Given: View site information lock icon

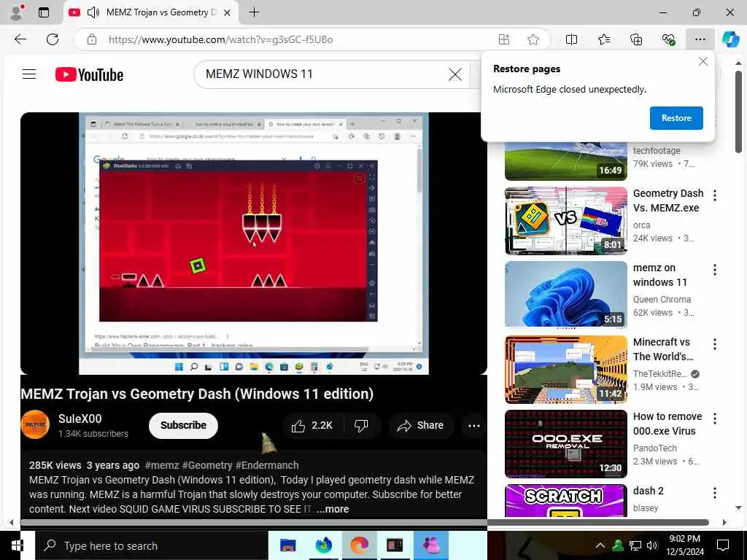Looking at the screenshot, I should (92, 39).
